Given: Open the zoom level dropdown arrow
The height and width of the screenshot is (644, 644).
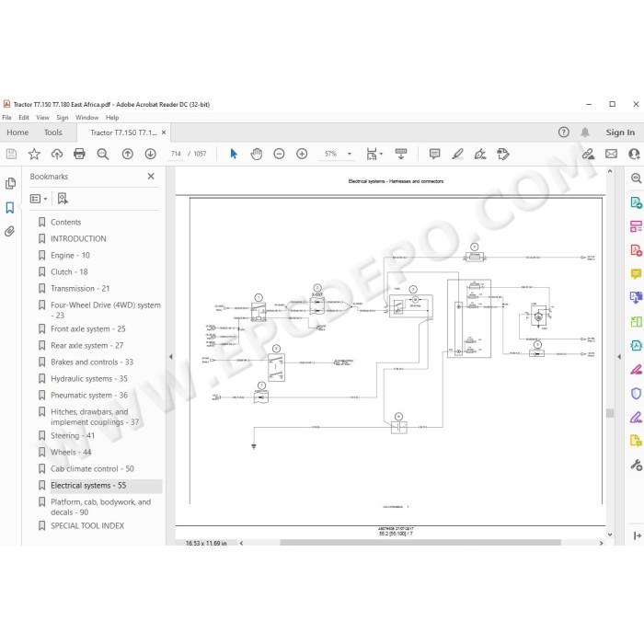Looking at the screenshot, I should click(350, 154).
